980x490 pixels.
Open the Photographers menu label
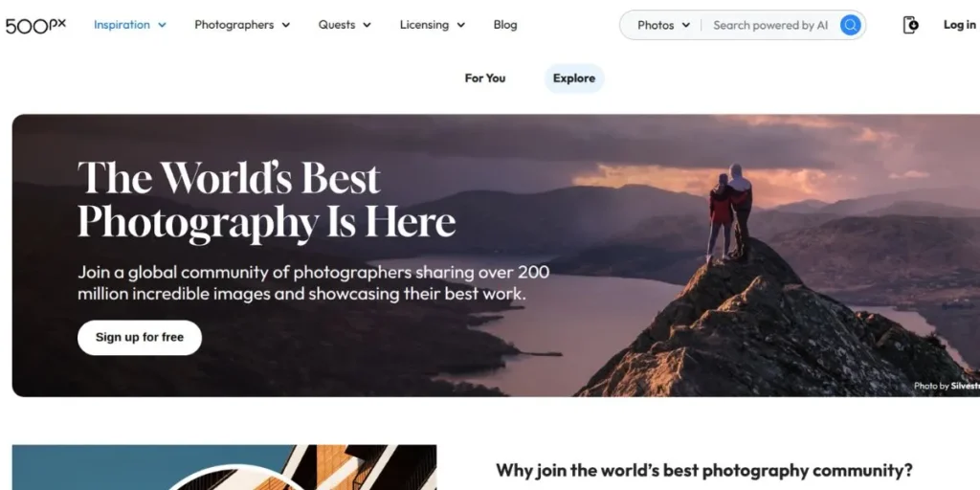pyautogui.click(x=234, y=25)
